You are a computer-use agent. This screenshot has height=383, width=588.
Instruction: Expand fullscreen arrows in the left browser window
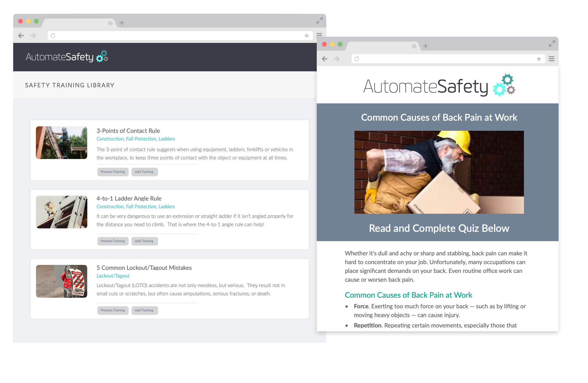point(320,20)
